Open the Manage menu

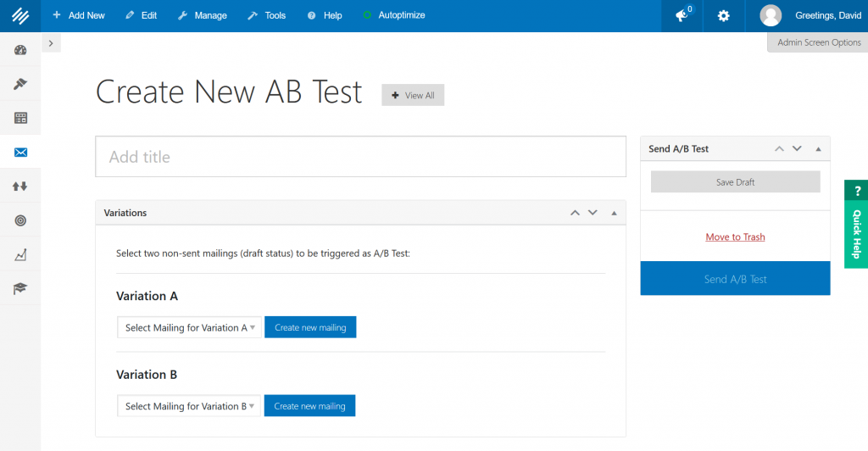[202, 15]
